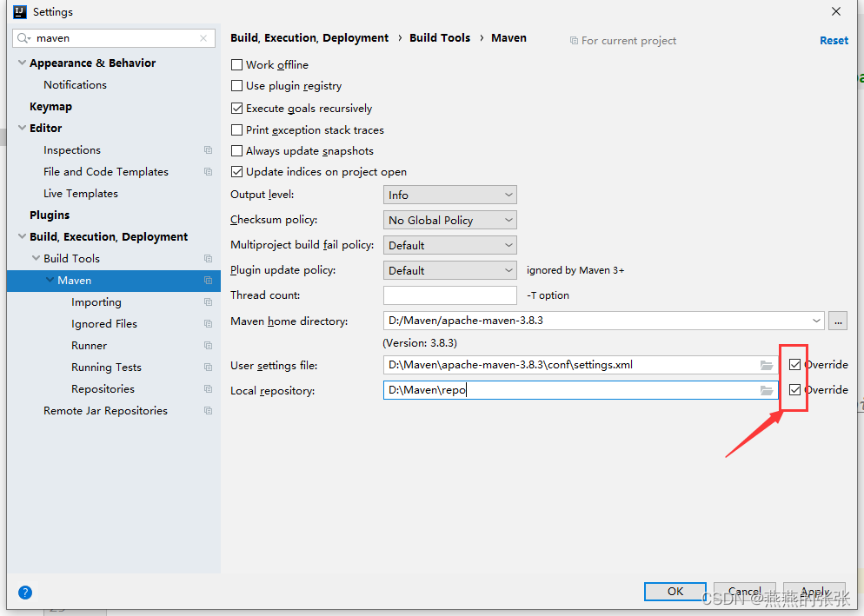Image resolution: width=864 pixels, height=616 pixels.
Task: Open the Keymap settings page
Action: point(50,106)
